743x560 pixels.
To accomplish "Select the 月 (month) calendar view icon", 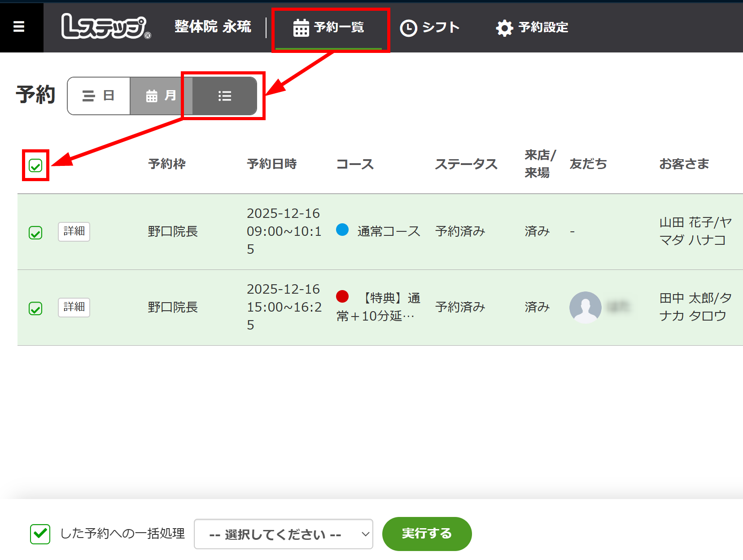I will point(159,96).
